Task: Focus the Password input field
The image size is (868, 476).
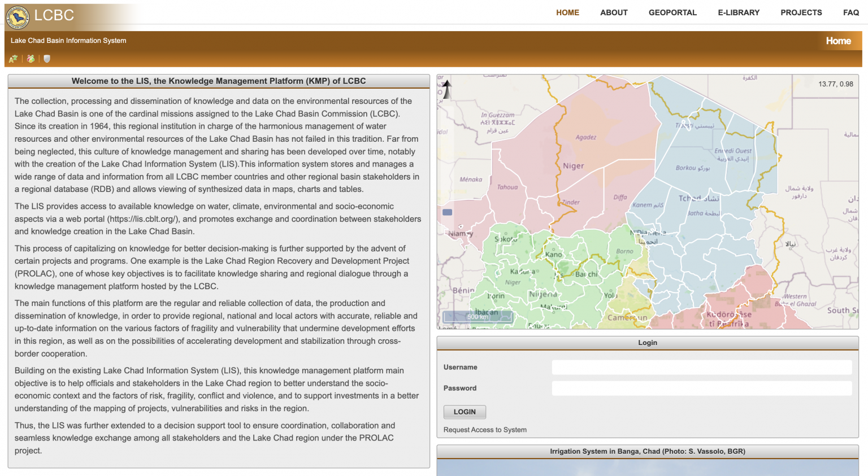Action: 701,388
